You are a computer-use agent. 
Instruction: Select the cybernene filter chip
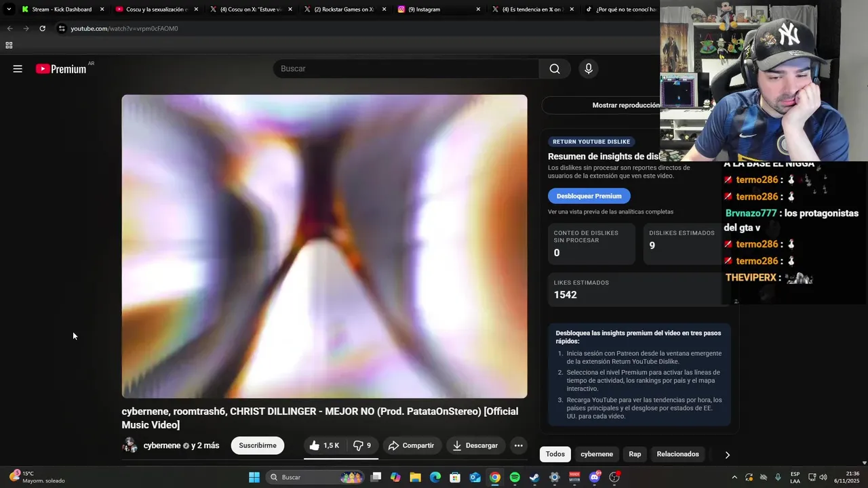coord(597,454)
